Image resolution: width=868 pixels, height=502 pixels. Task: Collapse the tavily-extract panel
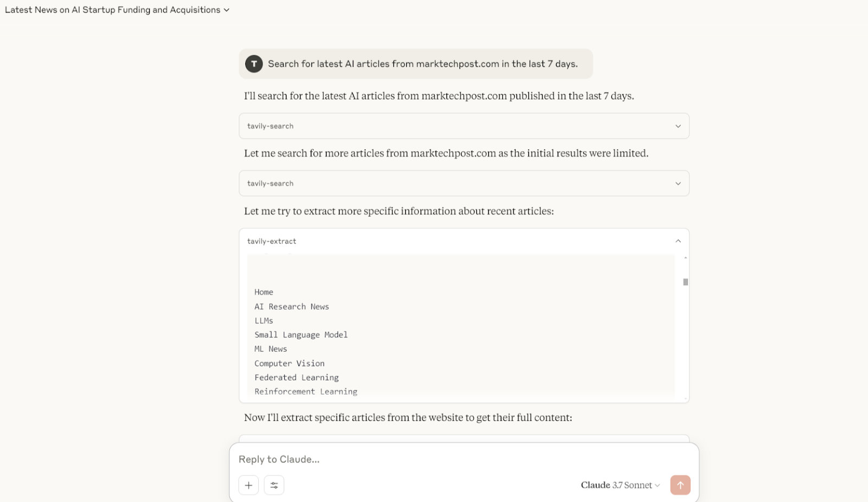678,241
